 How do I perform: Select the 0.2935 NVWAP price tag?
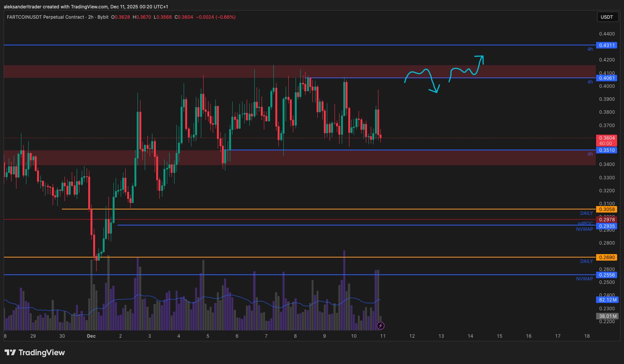pyautogui.click(x=606, y=226)
